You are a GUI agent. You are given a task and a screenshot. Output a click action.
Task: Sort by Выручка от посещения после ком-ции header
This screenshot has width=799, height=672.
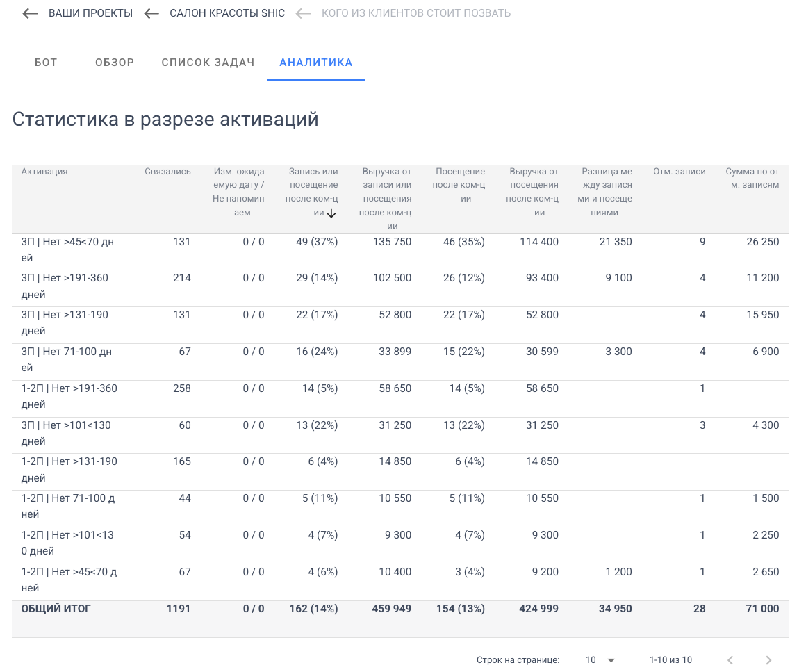point(532,192)
